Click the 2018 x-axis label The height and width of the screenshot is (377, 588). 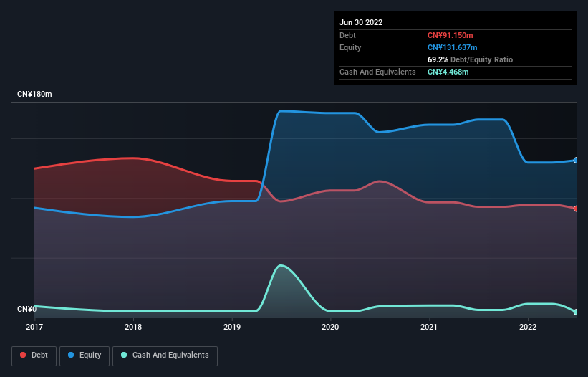[x=133, y=327]
